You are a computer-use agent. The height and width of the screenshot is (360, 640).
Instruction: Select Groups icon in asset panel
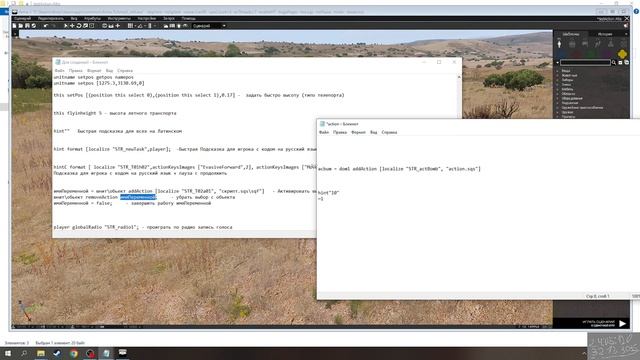(x=572, y=44)
